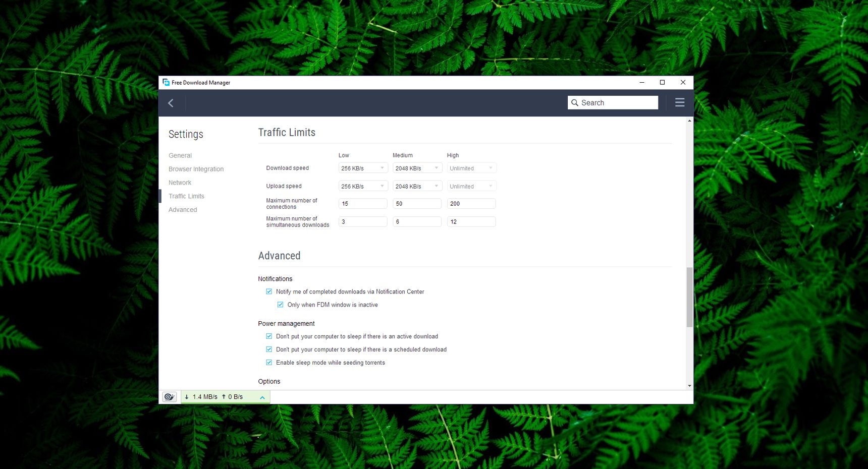The height and width of the screenshot is (469, 868).
Task: Click scrollbar up arrow
Action: (x=689, y=121)
